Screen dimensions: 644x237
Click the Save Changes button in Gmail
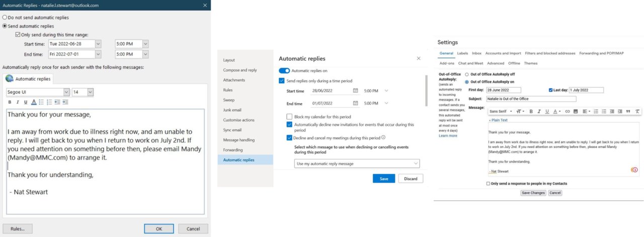533,193
